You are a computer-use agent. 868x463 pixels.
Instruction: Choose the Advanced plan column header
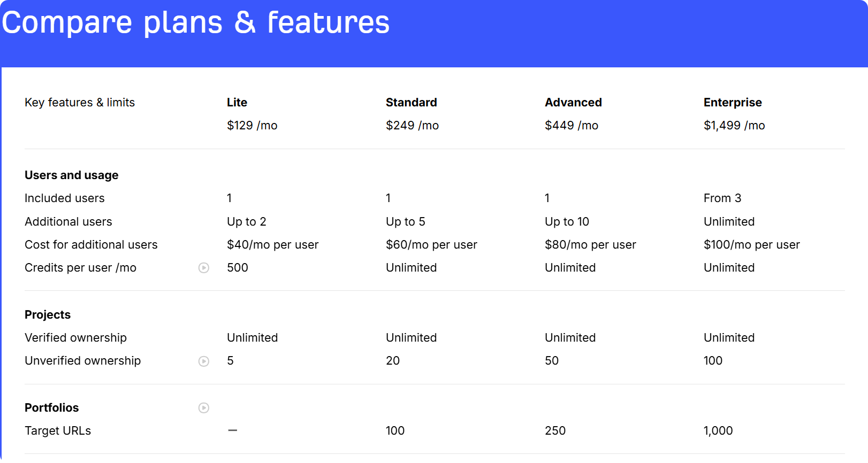click(573, 102)
